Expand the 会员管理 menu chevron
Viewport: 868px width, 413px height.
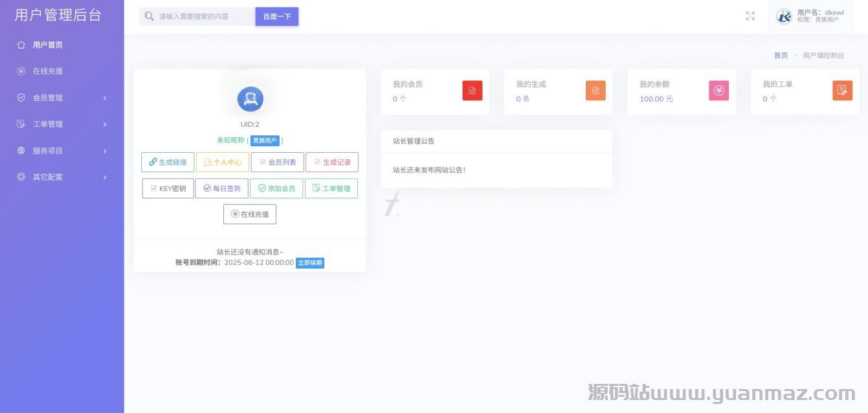(105, 98)
